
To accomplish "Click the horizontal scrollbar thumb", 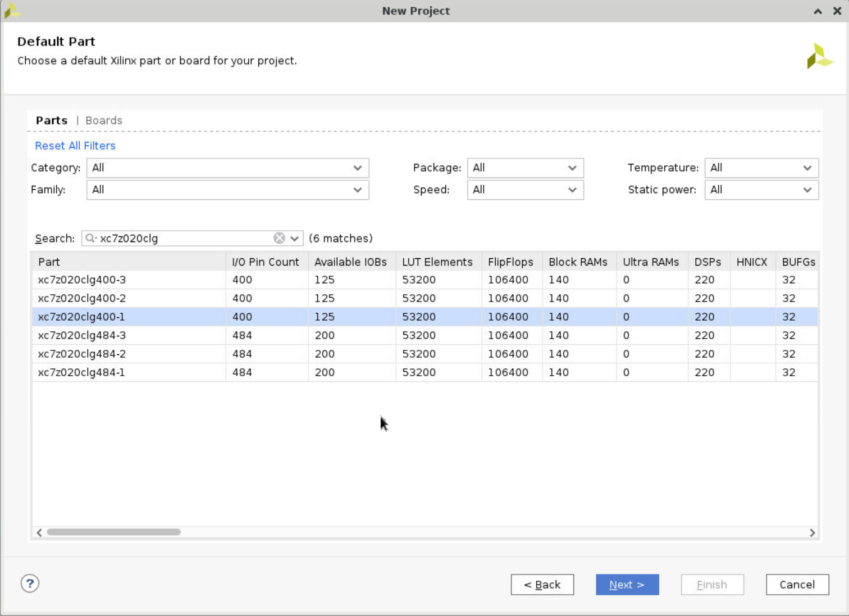I will click(x=114, y=532).
